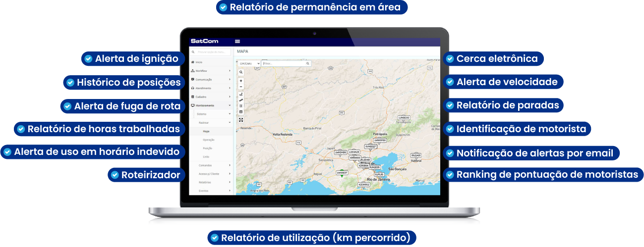Zoom out the map with minus button
This screenshot has width=644, height=247.
click(x=241, y=87)
